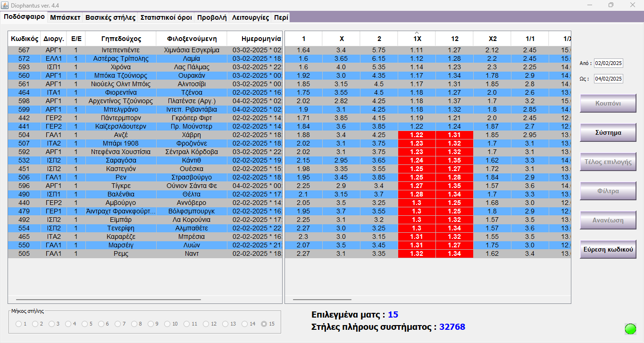Open the Ποδόσφαιρο tab
The image size is (644, 343).
pos(24,17)
